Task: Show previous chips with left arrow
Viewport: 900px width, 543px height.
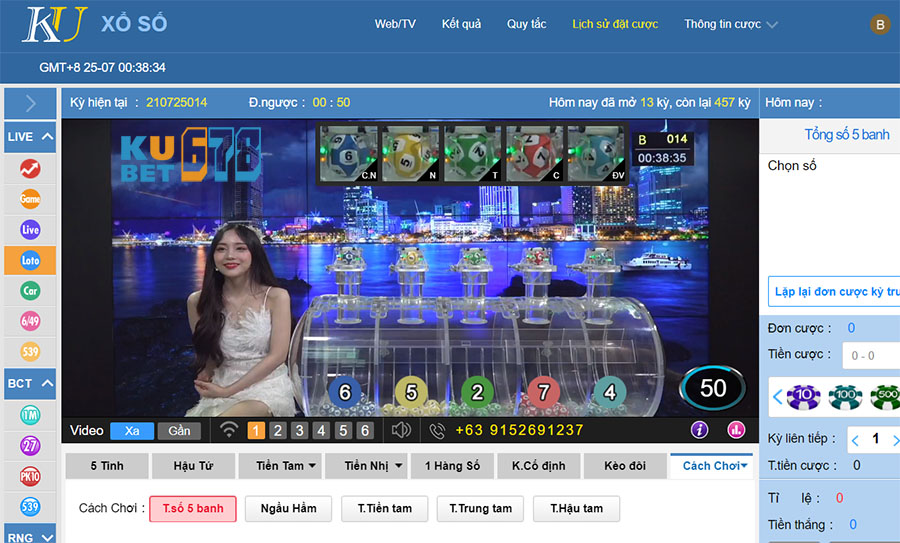Action: [x=778, y=397]
